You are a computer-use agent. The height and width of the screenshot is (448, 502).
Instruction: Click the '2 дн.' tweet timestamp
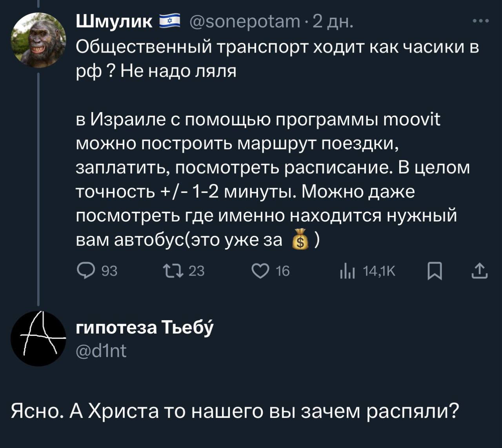click(x=333, y=22)
